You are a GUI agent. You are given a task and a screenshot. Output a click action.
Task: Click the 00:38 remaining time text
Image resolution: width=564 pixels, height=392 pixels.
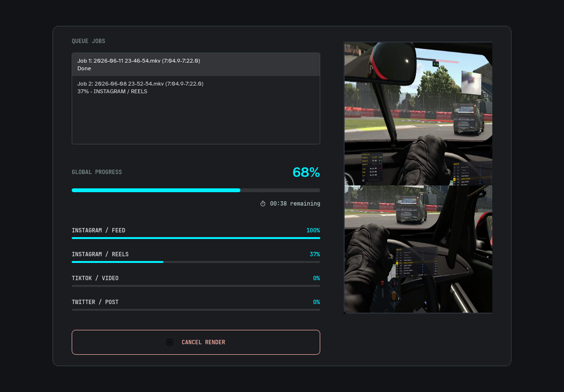[x=295, y=204]
